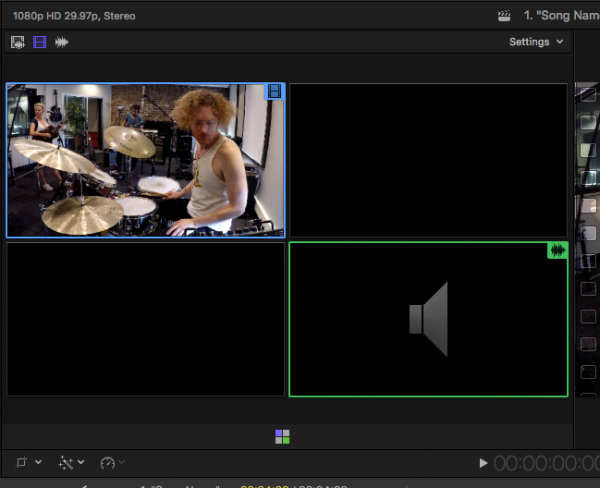Click the "Song Name" project title
The height and width of the screenshot is (488, 600).
tap(561, 16)
